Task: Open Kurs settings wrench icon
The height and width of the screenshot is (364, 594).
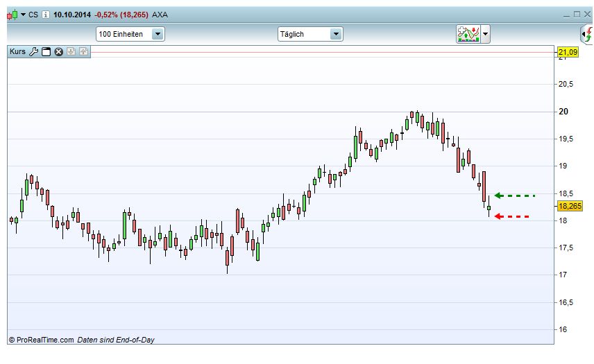Action: tap(33, 51)
